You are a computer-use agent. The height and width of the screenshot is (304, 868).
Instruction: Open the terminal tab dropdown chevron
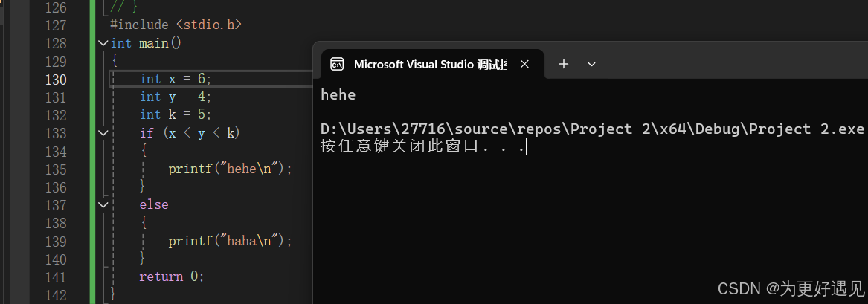[591, 64]
